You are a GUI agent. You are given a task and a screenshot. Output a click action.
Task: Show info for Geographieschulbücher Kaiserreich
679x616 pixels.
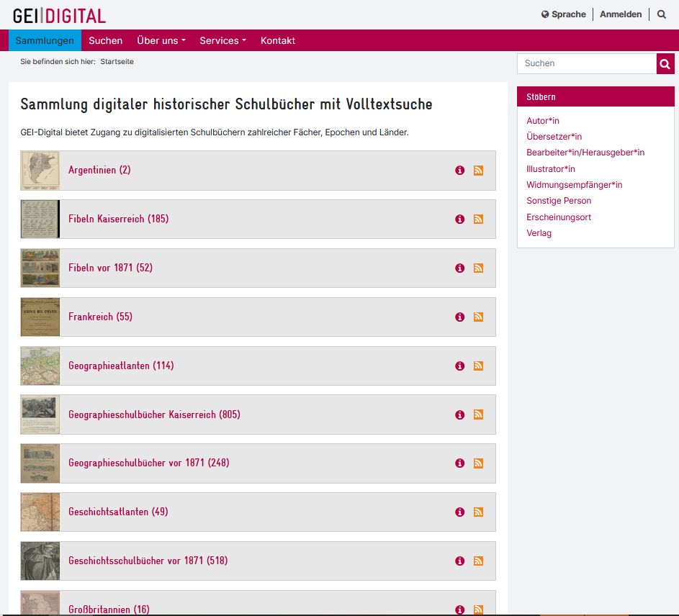460,415
